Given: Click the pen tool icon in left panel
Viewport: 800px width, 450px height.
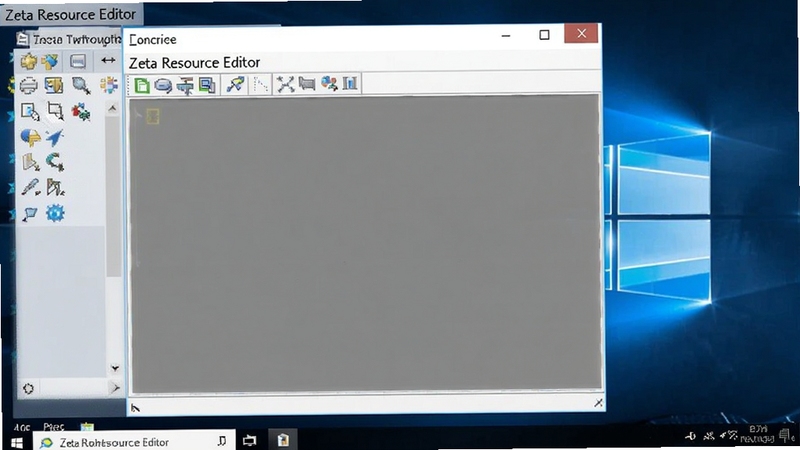Looking at the screenshot, I should (x=31, y=187).
